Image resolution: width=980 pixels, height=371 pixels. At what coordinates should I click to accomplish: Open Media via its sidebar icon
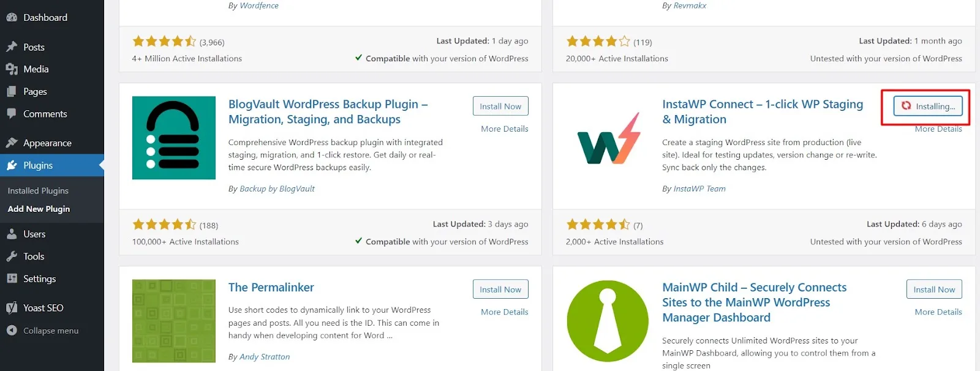coord(12,69)
